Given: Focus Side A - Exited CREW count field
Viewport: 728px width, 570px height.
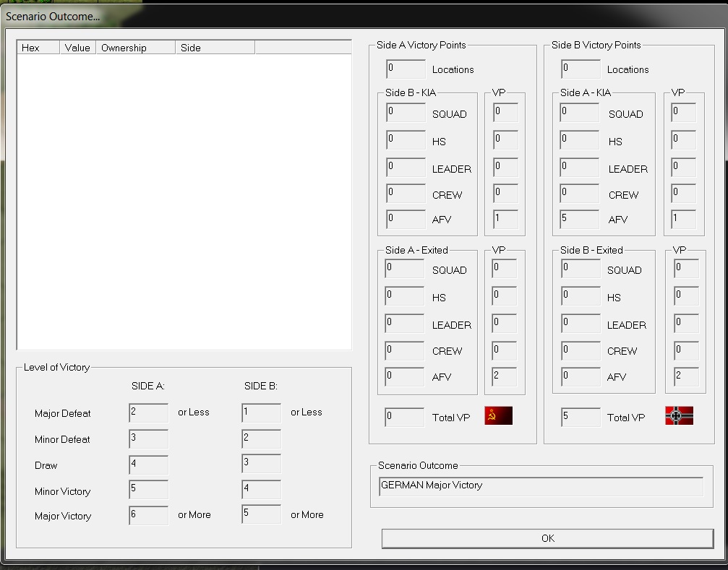Looking at the screenshot, I should 404,350.
